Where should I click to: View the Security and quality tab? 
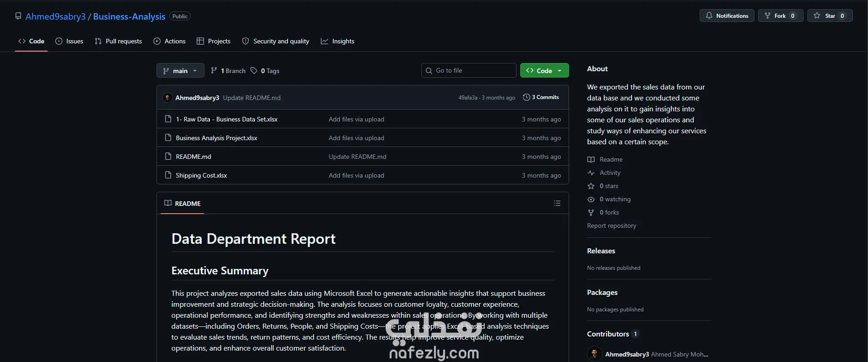[276, 41]
